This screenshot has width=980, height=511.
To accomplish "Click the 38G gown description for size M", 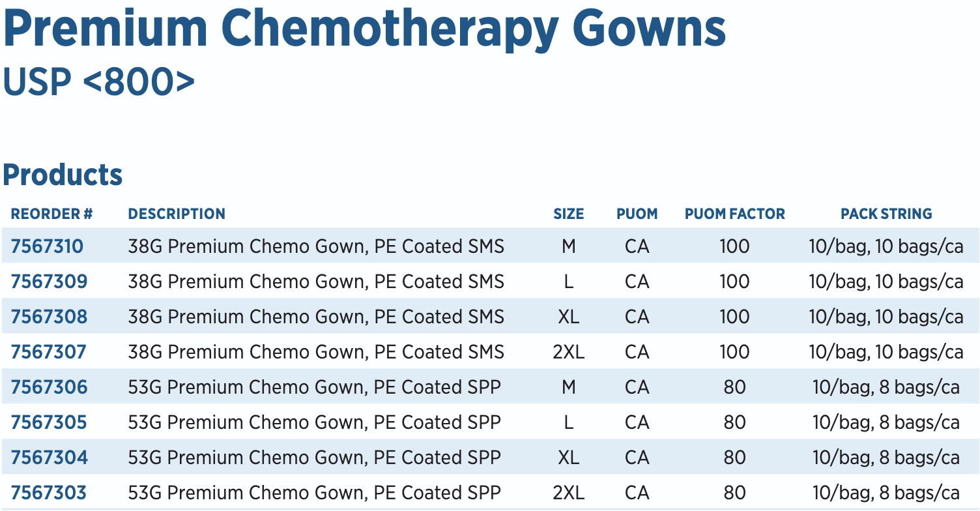I will 316,246.
